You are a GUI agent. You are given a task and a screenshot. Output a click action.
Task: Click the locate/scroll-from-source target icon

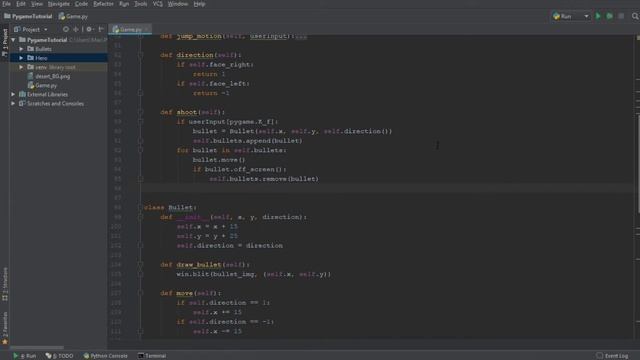tap(66, 29)
